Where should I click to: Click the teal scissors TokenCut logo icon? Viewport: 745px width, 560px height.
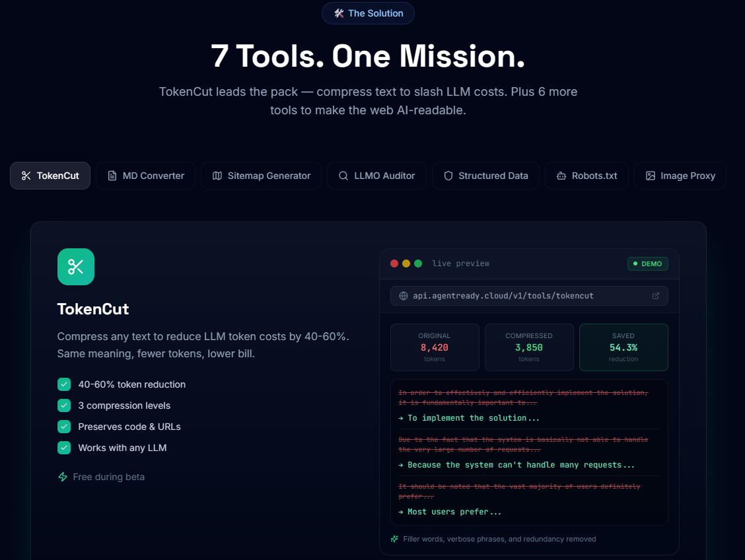click(75, 266)
